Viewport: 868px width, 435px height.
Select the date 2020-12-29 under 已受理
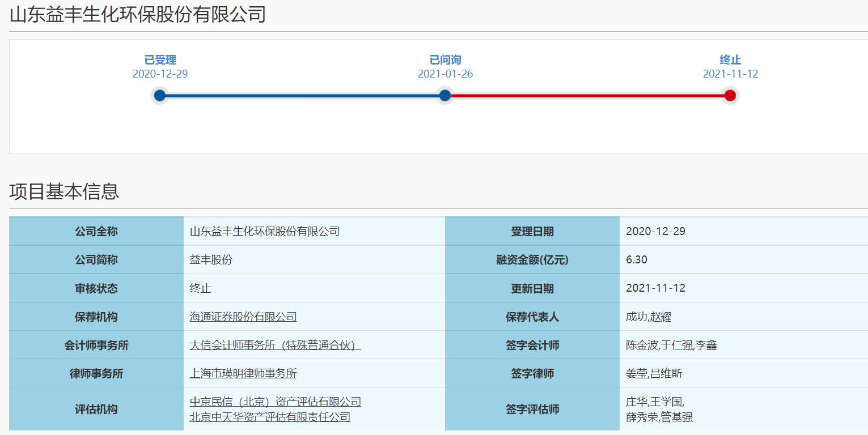(x=160, y=74)
